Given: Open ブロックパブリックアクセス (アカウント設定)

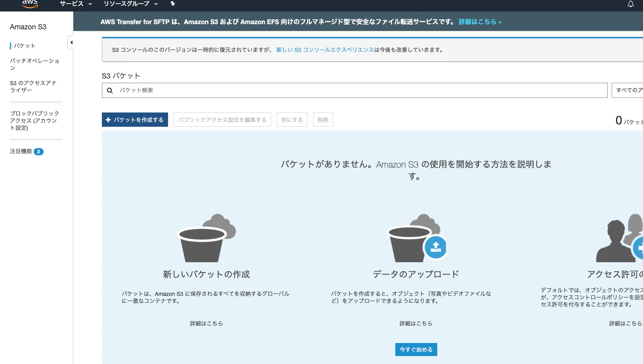Looking at the screenshot, I should tap(34, 120).
